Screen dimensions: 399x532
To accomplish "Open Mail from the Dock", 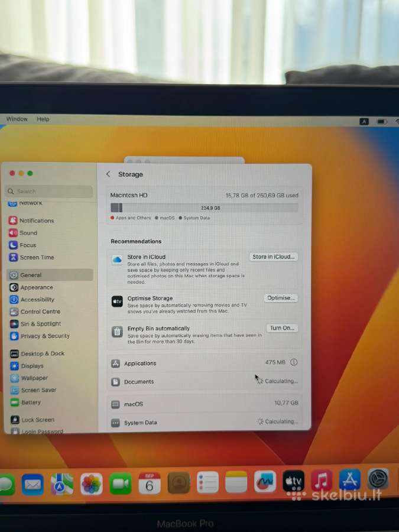I will (x=33, y=485).
